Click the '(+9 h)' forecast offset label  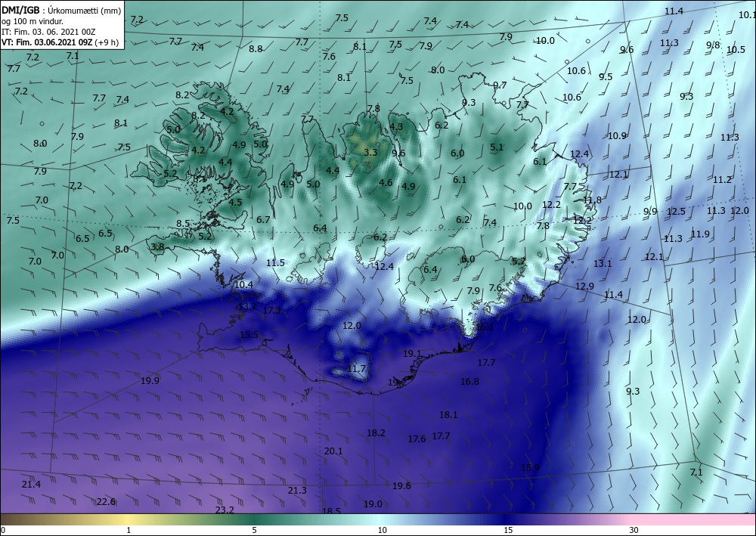click(x=107, y=42)
